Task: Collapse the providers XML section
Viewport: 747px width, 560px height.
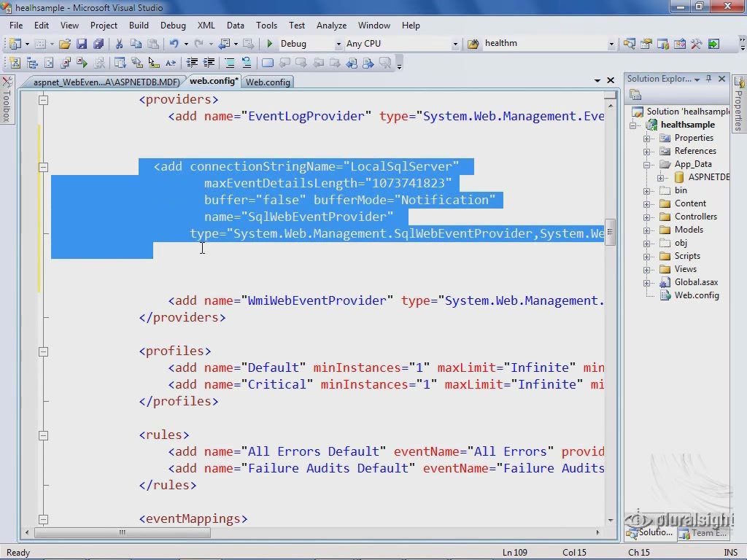Action: point(43,100)
